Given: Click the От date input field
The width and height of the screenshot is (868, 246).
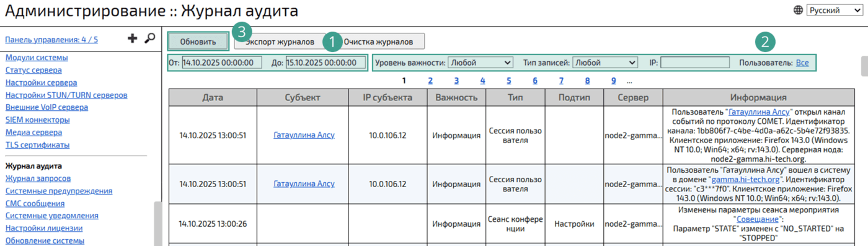Looking at the screenshot, I should (222, 63).
